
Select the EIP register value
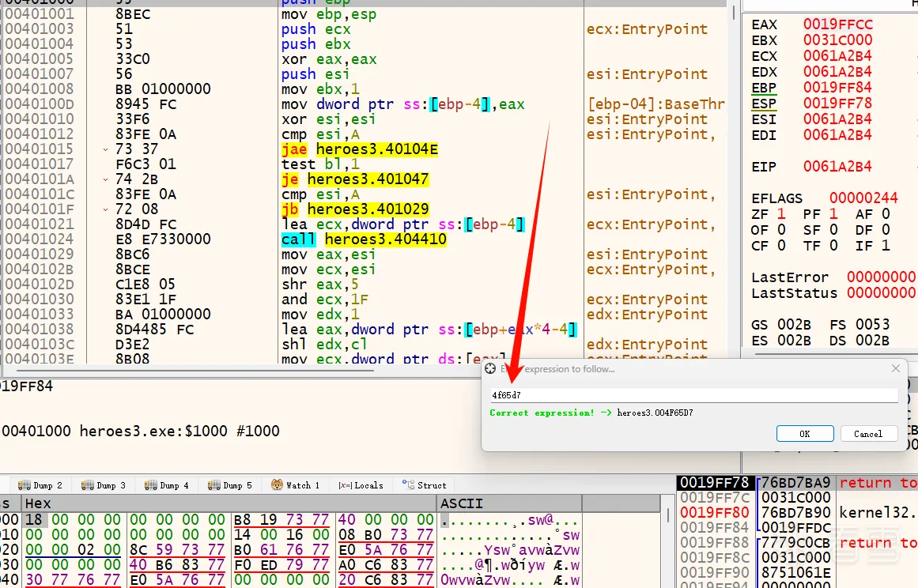(837, 167)
